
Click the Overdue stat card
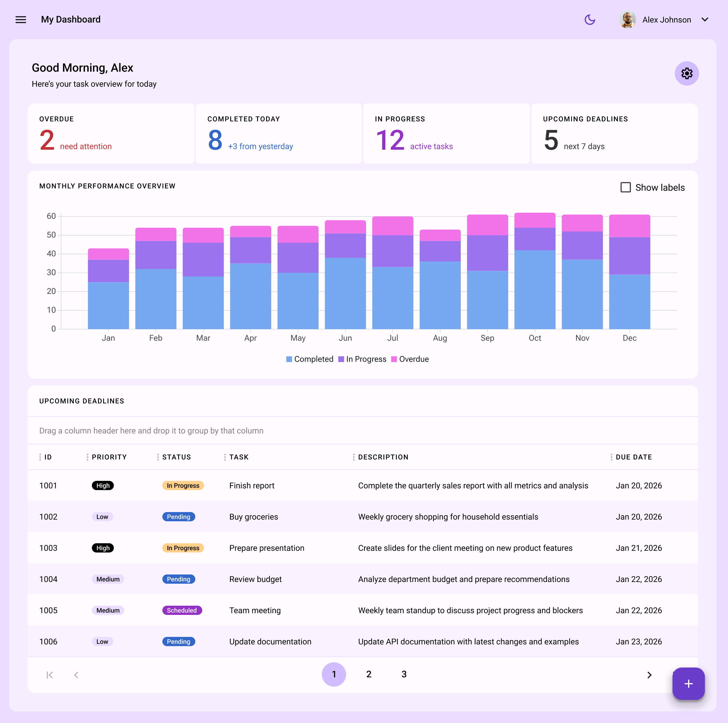[111, 134]
